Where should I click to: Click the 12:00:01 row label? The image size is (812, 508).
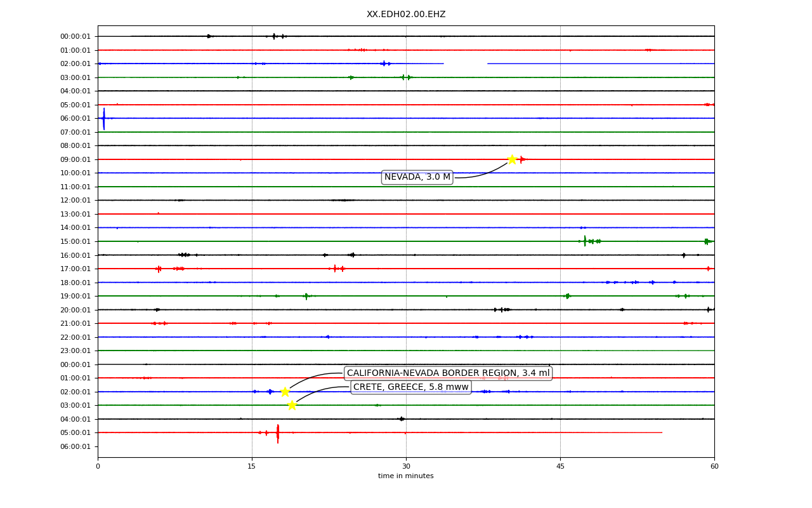click(75, 200)
